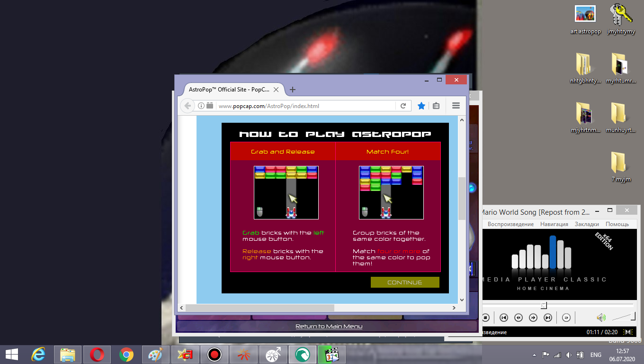Screen dimensions: 644x364
Task: Step one frame forward in Media Player Classic
Action: click(566, 318)
